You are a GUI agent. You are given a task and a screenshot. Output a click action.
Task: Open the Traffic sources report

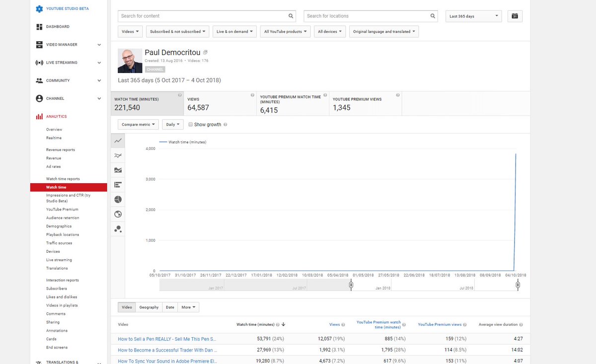pos(59,243)
